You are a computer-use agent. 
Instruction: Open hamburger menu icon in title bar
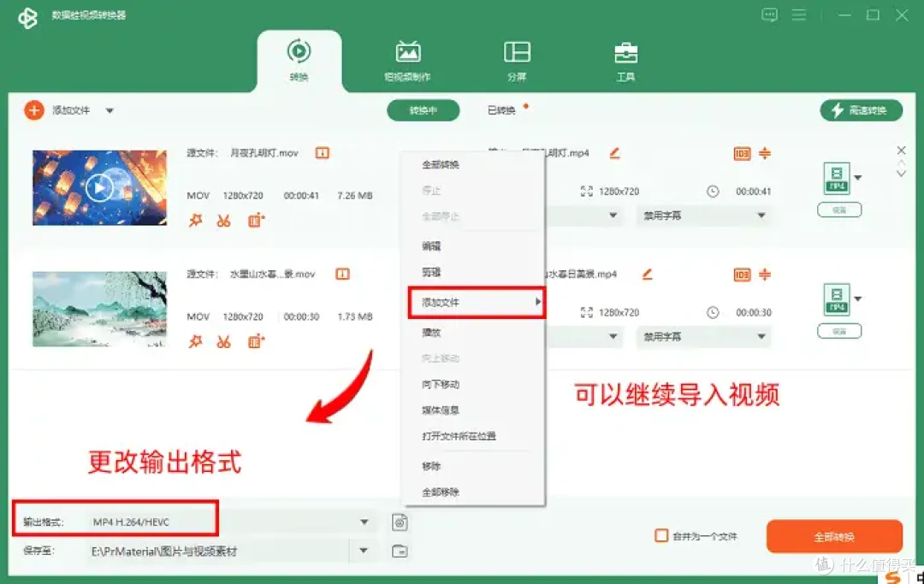798,15
